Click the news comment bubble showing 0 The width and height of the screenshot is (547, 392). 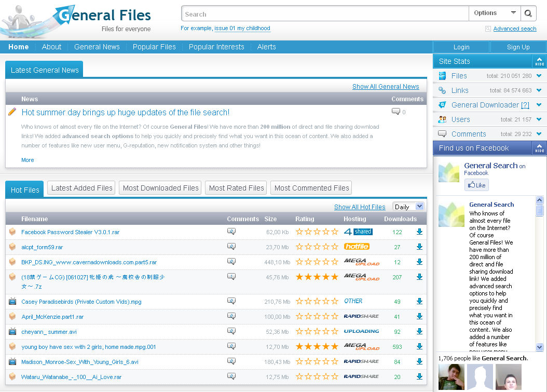pos(395,112)
